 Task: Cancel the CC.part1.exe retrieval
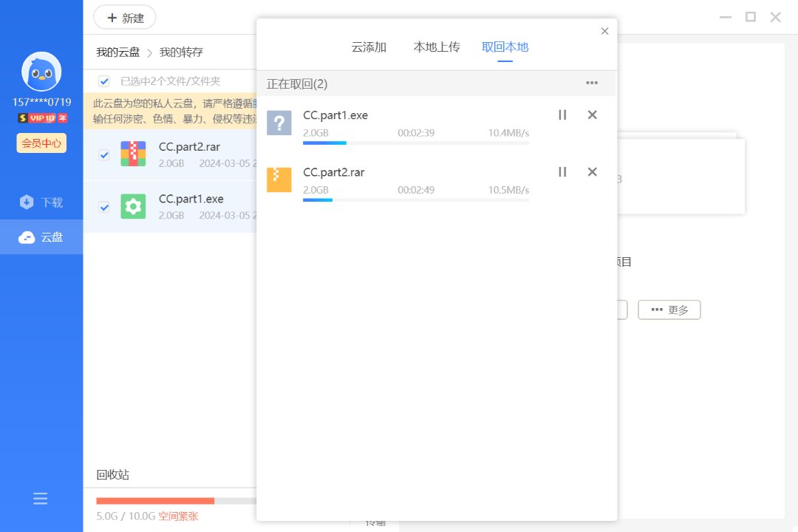click(x=592, y=115)
